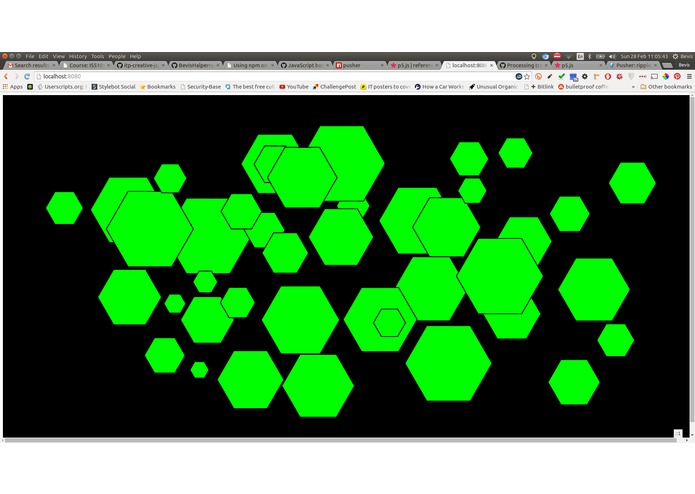Click the red bug extension icon

(x=619, y=77)
